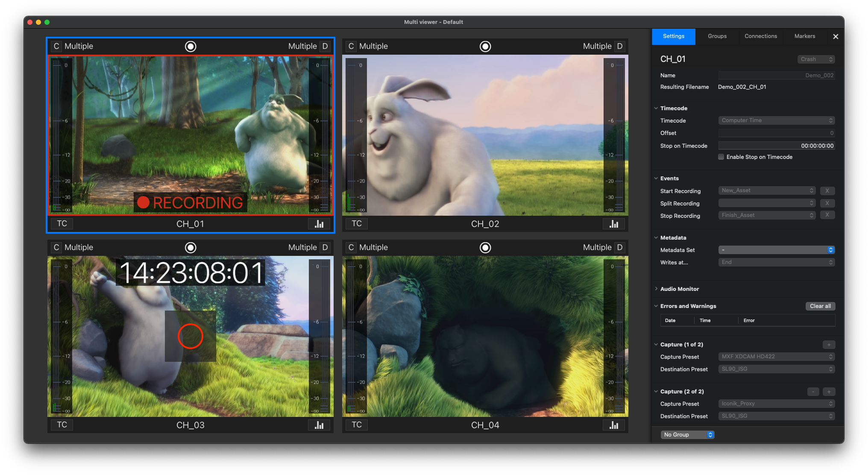Click the record icon above CH_04
868x475 pixels.
(485, 247)
